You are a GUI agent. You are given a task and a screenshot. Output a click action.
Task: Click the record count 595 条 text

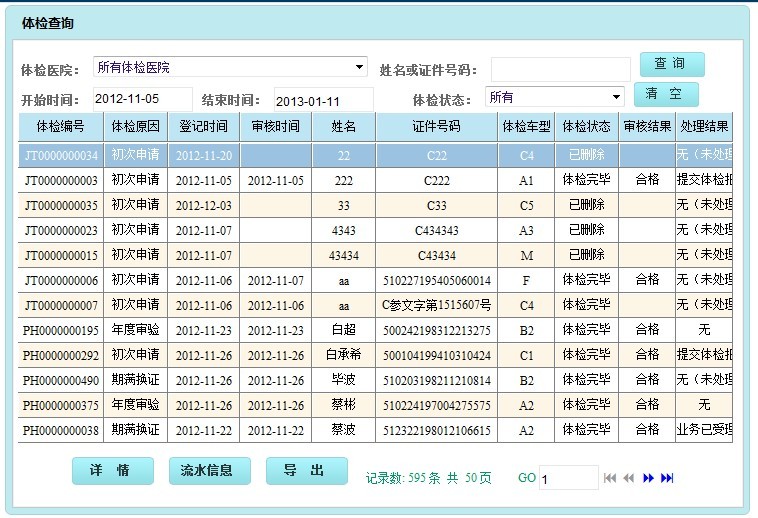tap(424, 478)
